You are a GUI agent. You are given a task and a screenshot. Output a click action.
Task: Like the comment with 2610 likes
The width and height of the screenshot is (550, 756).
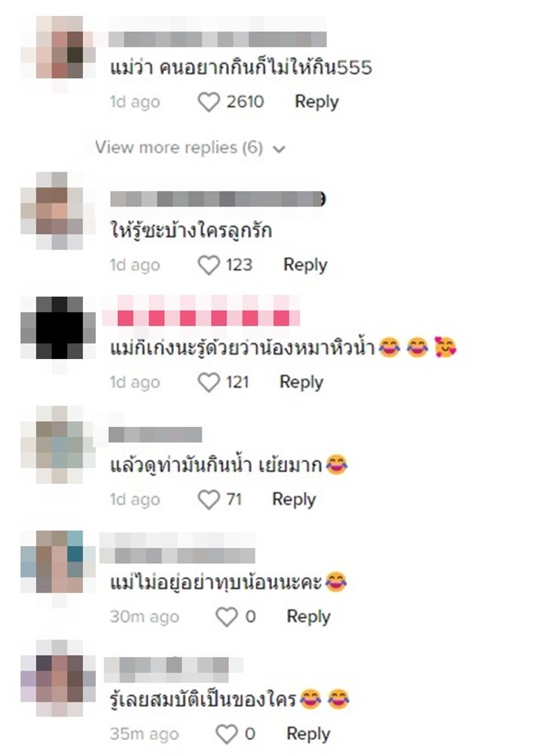(x=209, y=102)
